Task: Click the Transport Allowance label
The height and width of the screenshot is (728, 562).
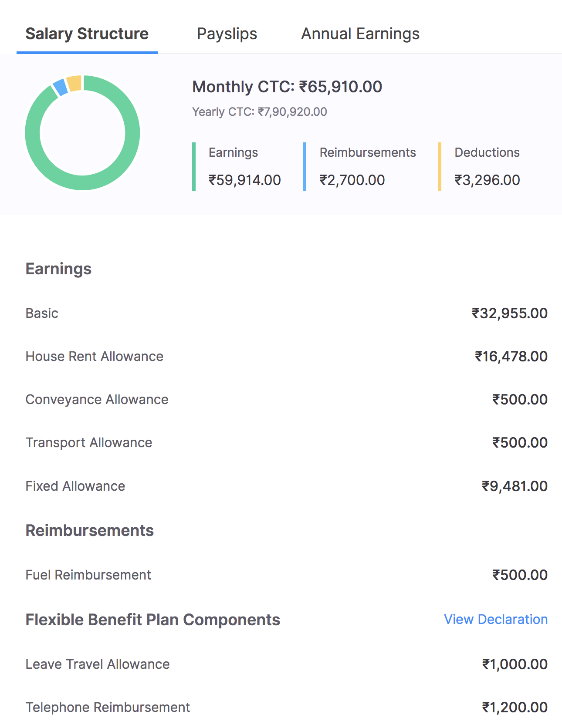Action: point(89,442)
